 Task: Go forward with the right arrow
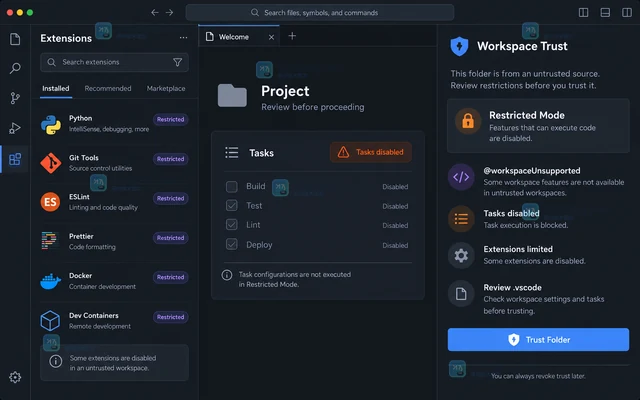(169, 13)
